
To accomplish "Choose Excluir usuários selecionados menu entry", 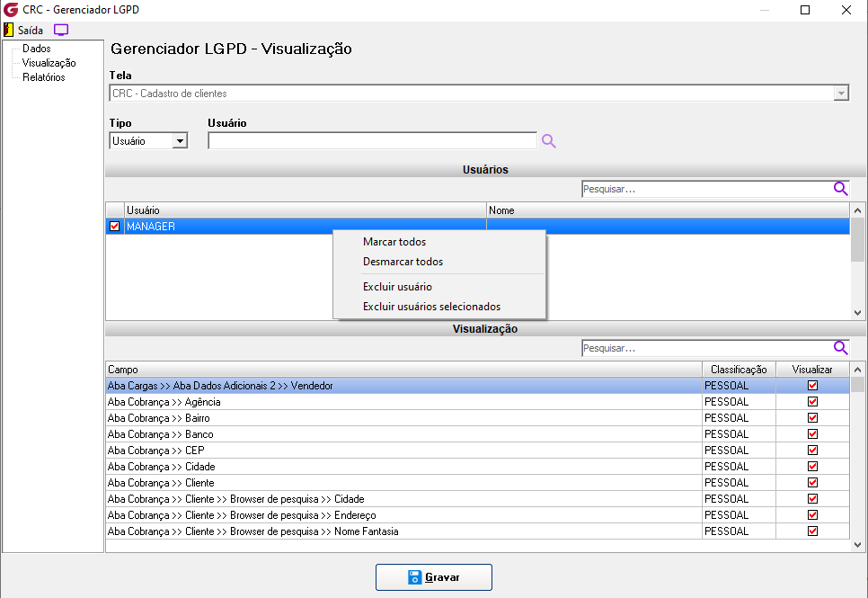I will tap(431, 307).
